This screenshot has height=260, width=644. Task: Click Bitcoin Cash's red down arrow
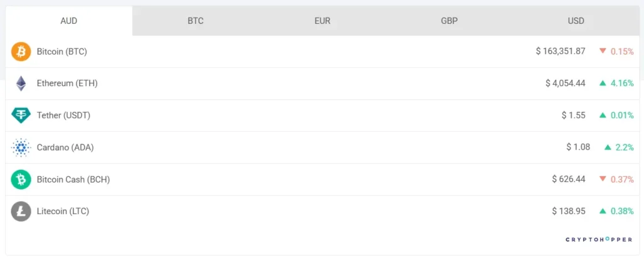point(602,179)
